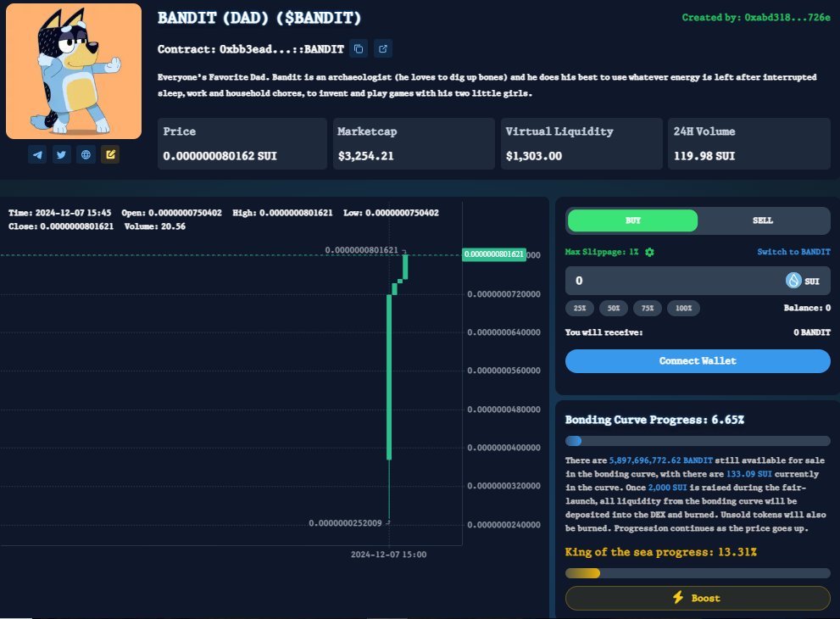Click the SUI droplet token icon
This screenshot has width=840, height=619.
(x=793, y=281)
